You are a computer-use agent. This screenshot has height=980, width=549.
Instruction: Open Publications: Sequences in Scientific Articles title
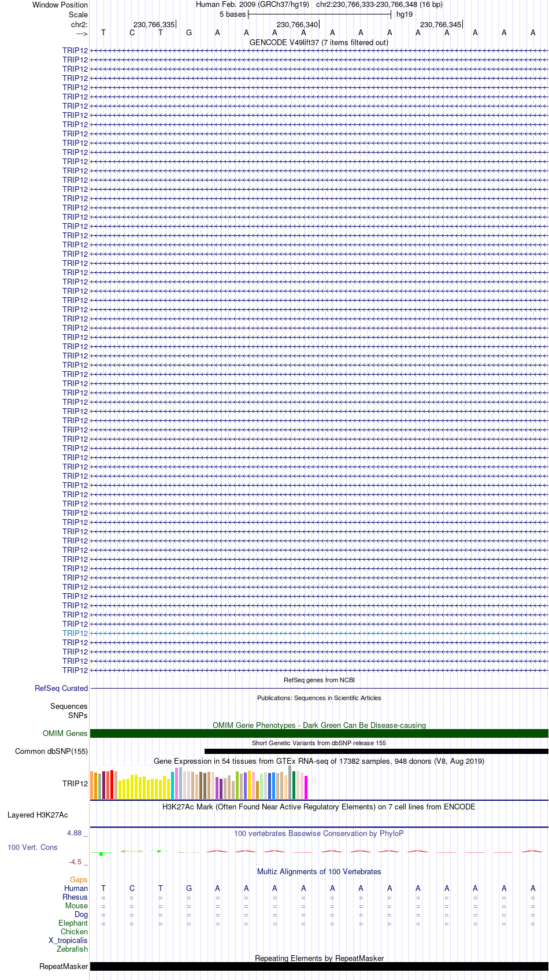319,698
